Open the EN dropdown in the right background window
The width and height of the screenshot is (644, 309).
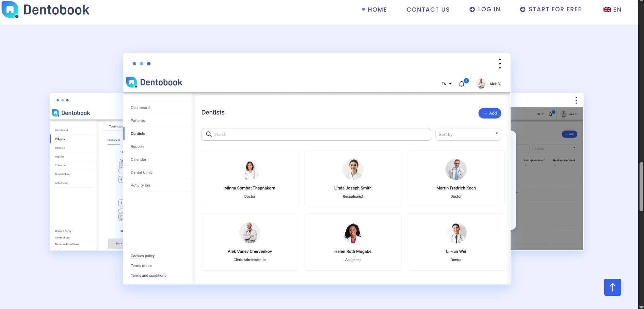pyautogui.click(x=540, y=114)
